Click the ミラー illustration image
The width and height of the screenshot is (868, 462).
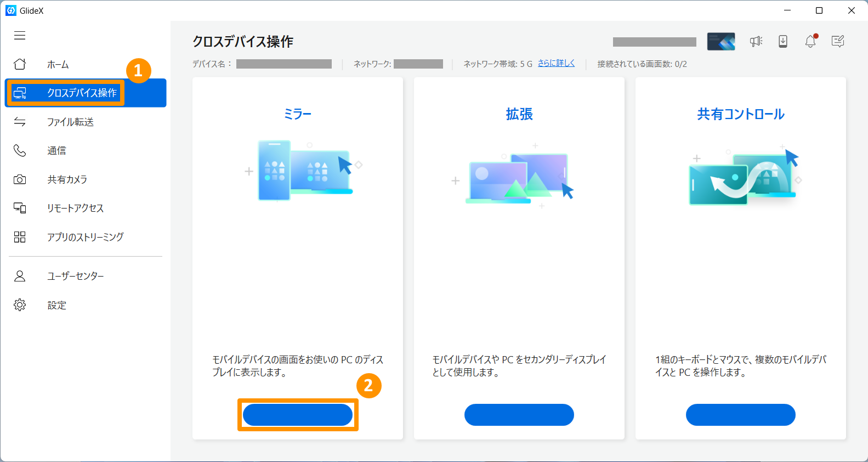click(303, 170)
